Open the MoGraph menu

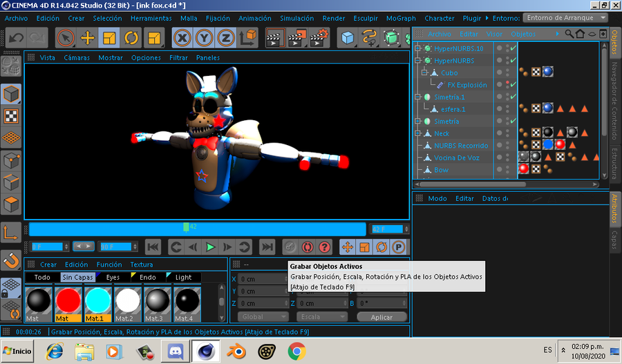[x=401, y=18]
